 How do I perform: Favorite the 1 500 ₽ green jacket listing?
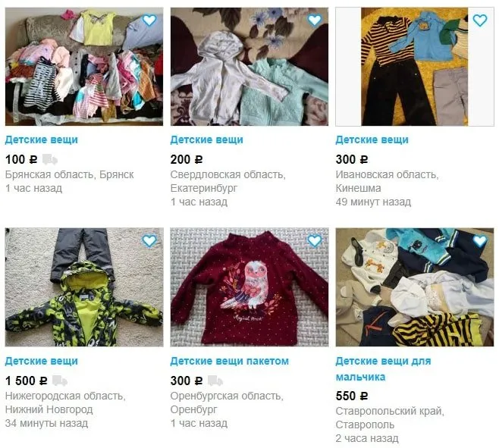coord(149,241)
